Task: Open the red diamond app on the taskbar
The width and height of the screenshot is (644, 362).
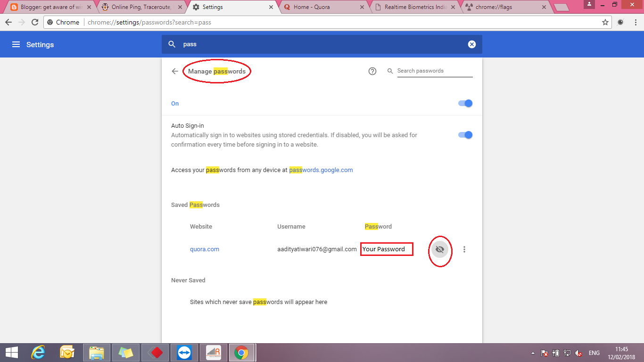Action: pyautogui.click(x=155, y=353)
